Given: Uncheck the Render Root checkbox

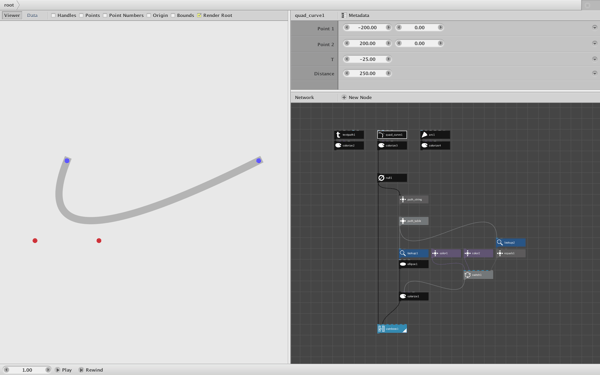Looking at the screenshot, I should tap(199, 15).
